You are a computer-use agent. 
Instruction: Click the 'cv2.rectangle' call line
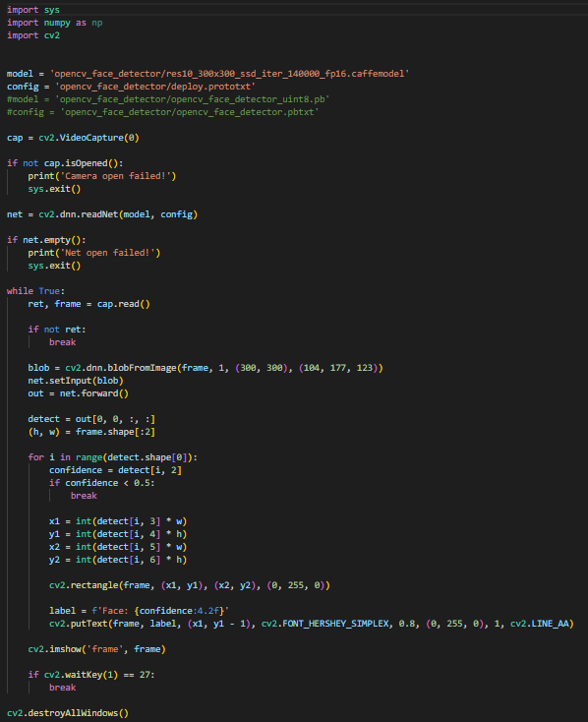[x=190, y=585]
